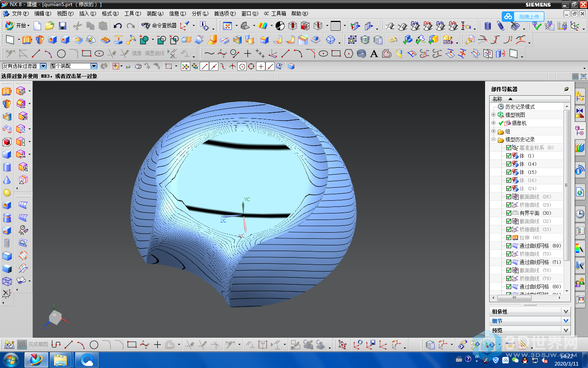
Task: Open the History clock tab icon
Action: click(x=580, y=213)
